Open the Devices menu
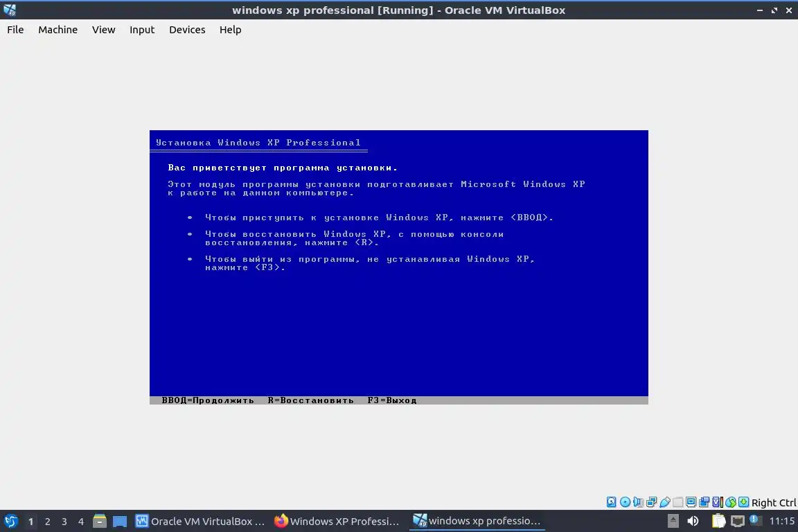Viewport: 798px width, 532px height. tap(187, 30)
